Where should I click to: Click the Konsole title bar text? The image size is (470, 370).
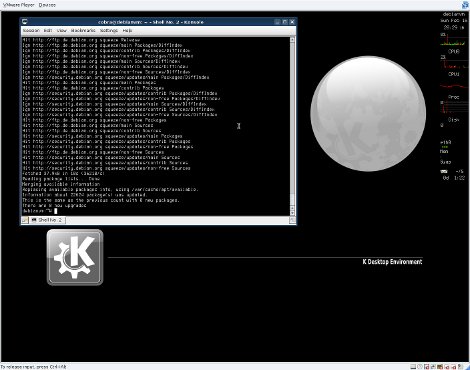151,22
